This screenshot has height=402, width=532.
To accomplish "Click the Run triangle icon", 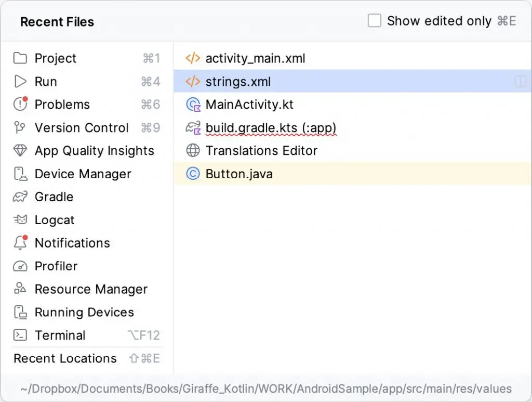I will [20, 81].
